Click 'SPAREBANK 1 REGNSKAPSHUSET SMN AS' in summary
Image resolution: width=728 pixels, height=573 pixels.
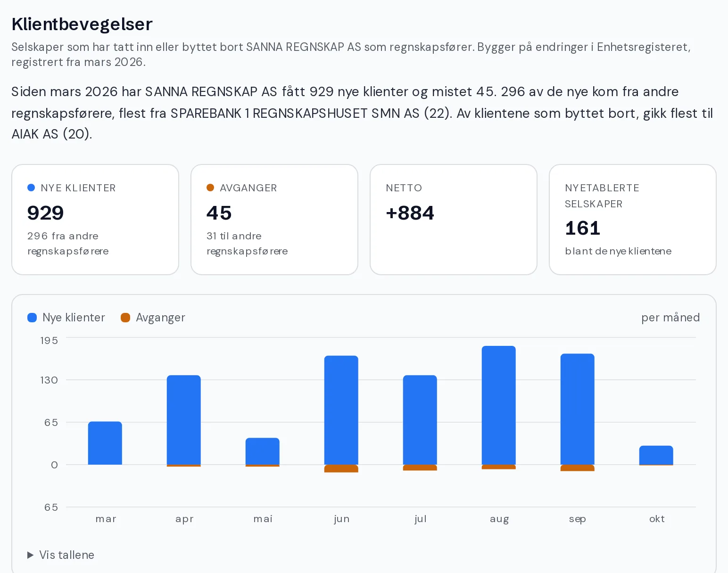[x=295, y=114]
